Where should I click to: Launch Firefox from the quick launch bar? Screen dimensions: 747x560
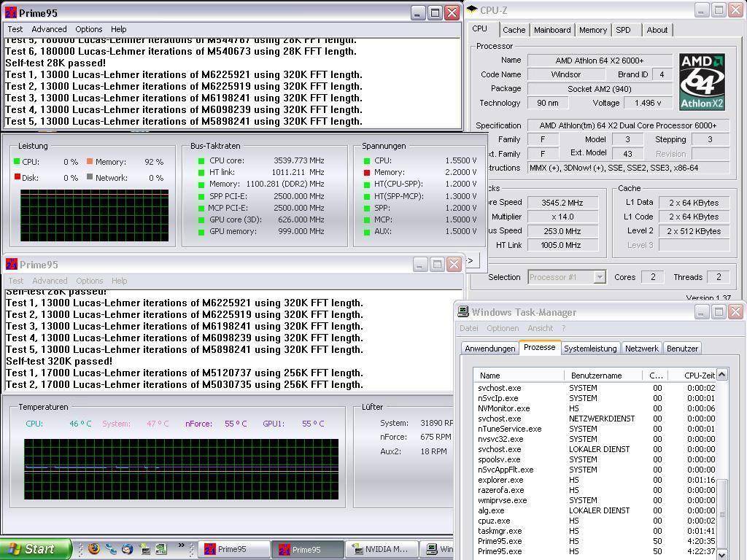coord(94,548)
